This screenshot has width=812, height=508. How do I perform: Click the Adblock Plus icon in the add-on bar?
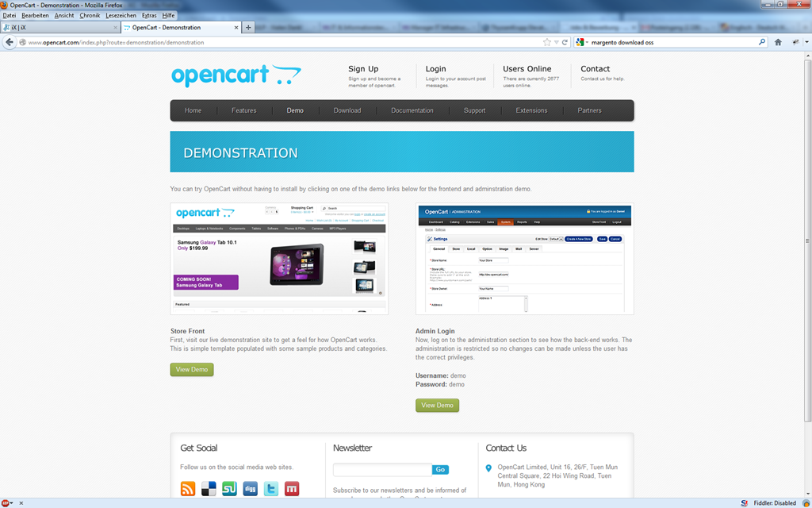pyautogui.click(x=6, y=502)
